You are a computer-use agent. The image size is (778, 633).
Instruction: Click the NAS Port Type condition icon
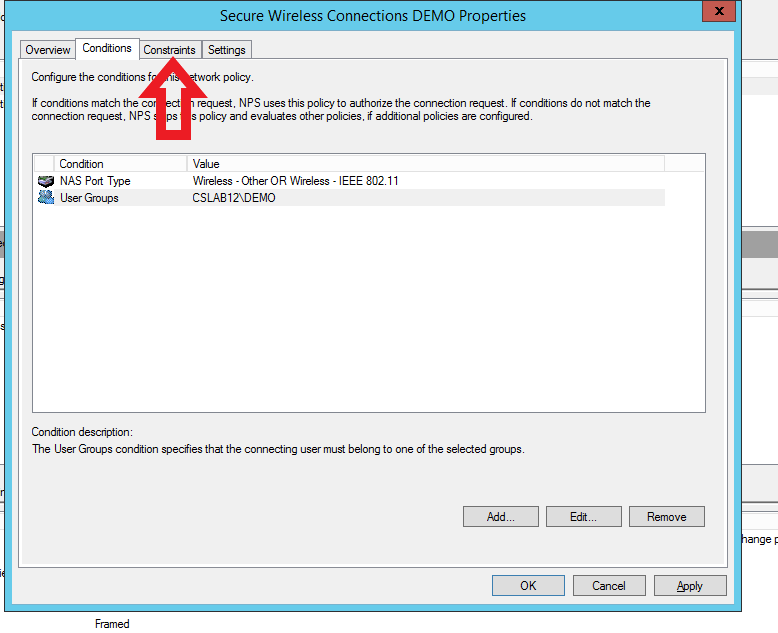coord(46,181)
